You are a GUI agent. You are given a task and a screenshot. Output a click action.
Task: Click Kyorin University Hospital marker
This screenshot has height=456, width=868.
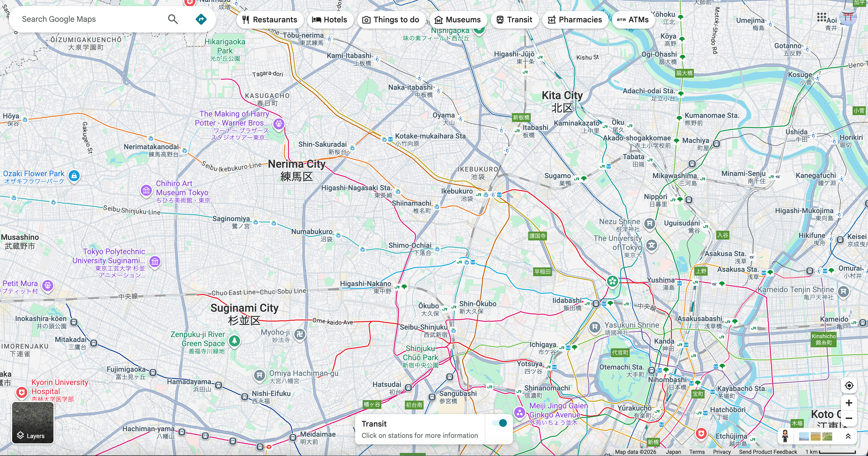coord(21,393)
